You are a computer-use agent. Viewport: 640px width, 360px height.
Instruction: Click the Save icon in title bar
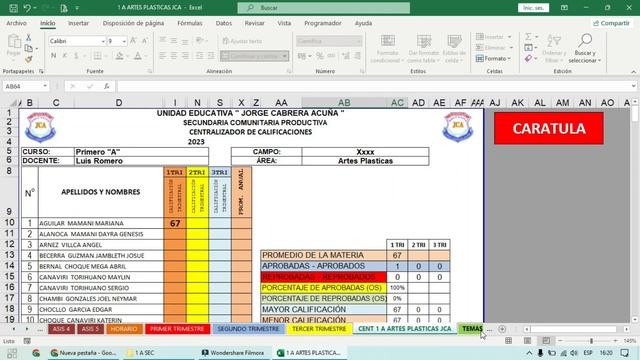pyautogui.click(x=13, y=8)
